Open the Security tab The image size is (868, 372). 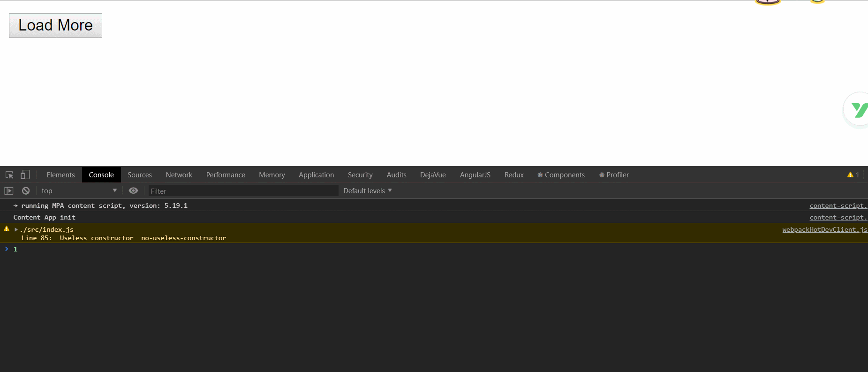pyautogui.click(x=360, y=175)
